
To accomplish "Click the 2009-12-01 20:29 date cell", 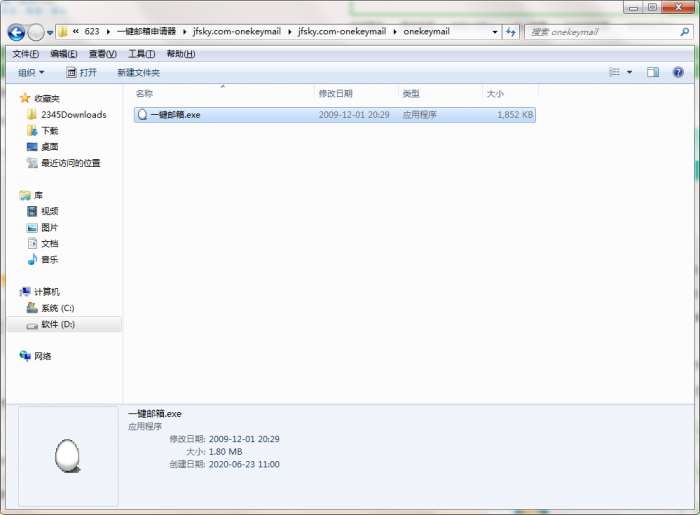I will [354, 115].
